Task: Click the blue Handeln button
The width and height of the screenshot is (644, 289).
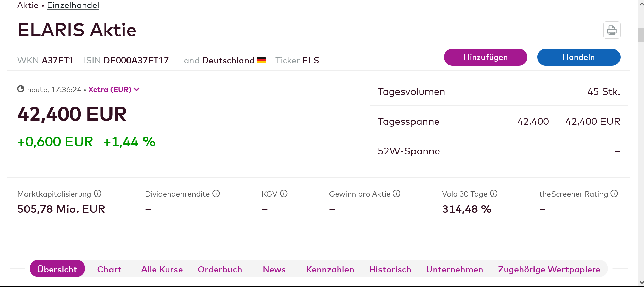Action: (578, 57)
